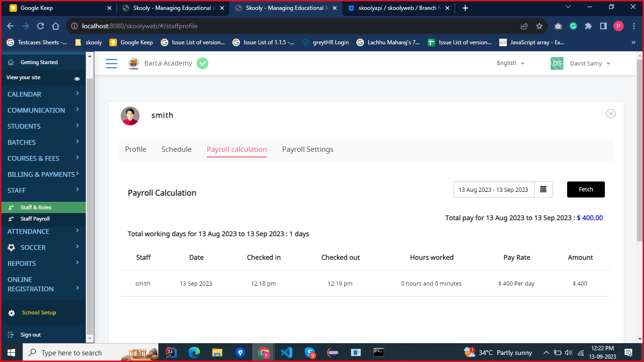Open the Payroll Settings tab
Image resolution: width=644 pixels, height=362 pixels.
pos(308,149)
